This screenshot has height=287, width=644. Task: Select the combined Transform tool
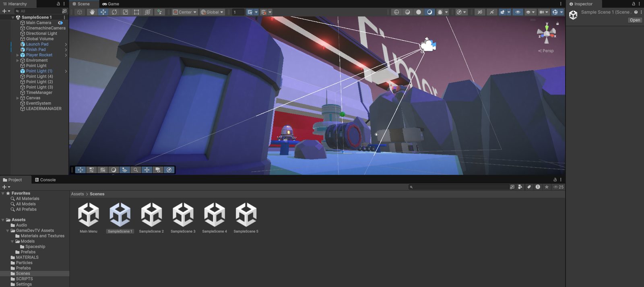tap(148, 12)
